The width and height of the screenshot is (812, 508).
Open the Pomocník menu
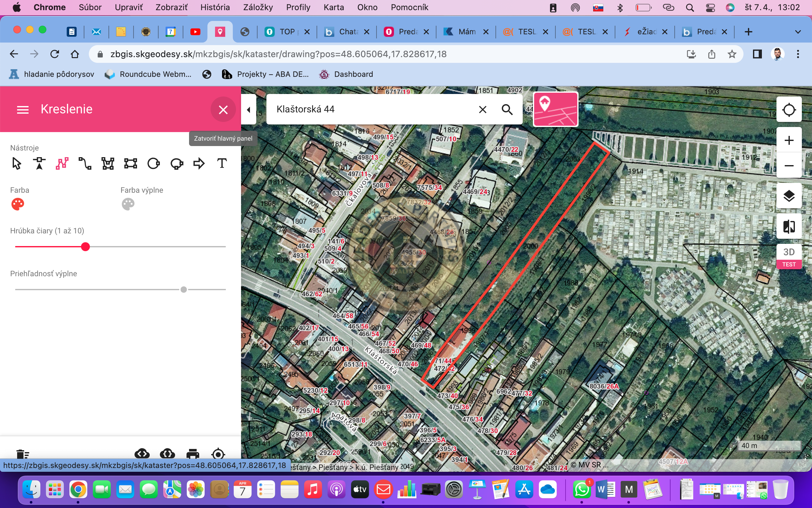click(409, 7)
